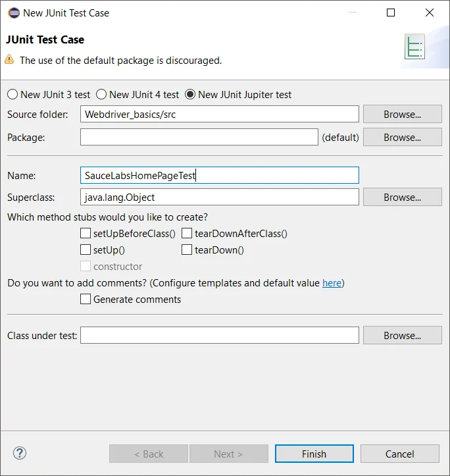Viewport: 450px width, 476px height.
Task: Open the help question mark icon
Action: coord(20,453)
